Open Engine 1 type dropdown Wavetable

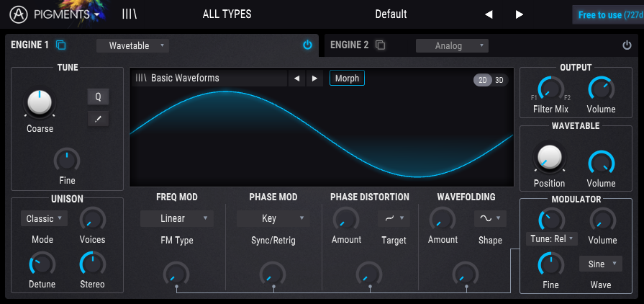[132, 45]
